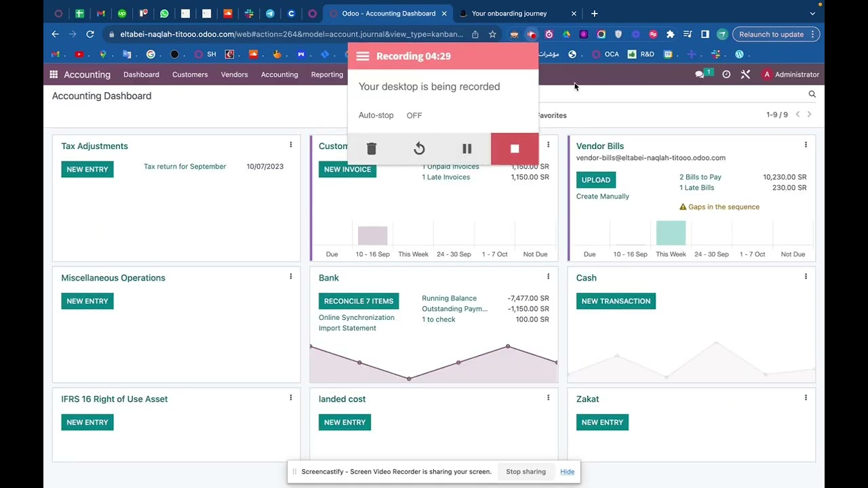The height and width of the screenshot is (488, 868).
Task: Go to the previous page of dashboard records
Action: (x=797, y=115)
